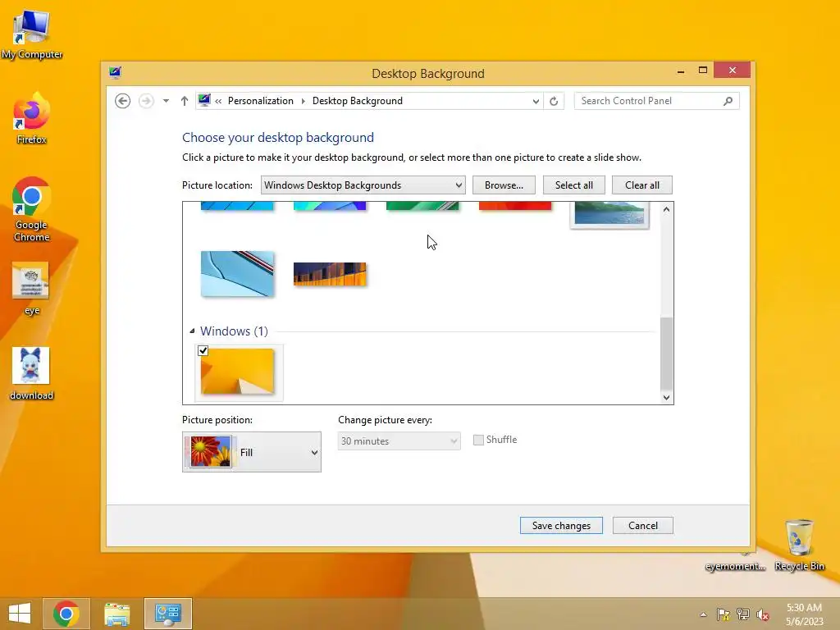Open Chrome from the taskbar
Image resolution: width=840 pixels, height=630 pixels.
(x=66, y=614)
